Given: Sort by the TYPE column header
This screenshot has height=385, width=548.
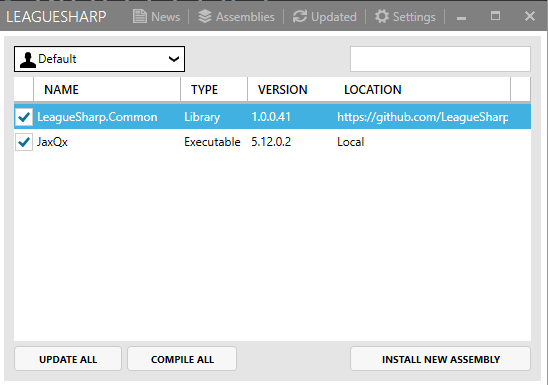Looking at the screenshot, I should point(214,89).
